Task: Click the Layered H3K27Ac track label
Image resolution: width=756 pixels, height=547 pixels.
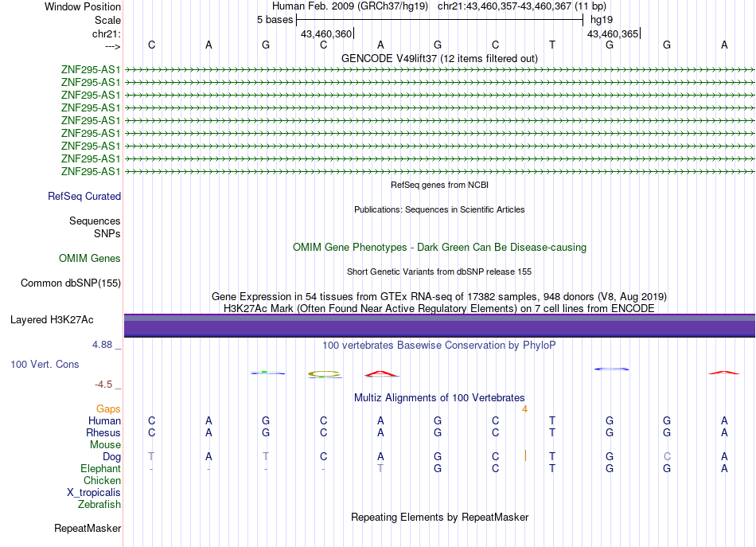Action: pos(52,320)
